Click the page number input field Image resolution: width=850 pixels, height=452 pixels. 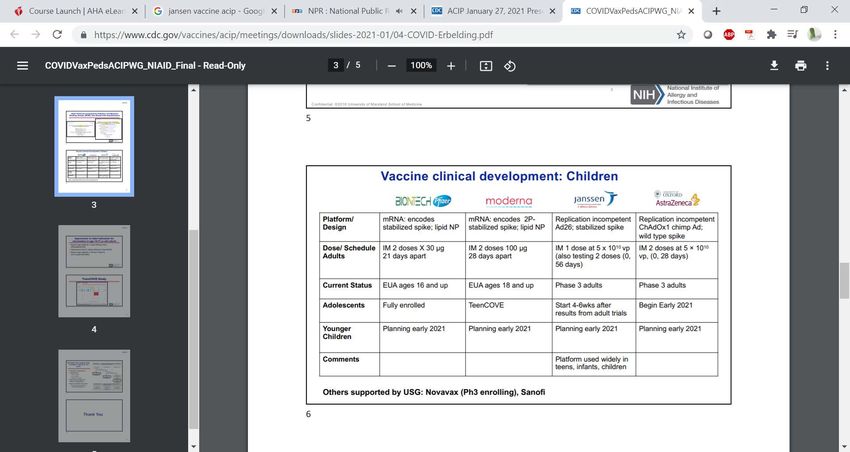point(336,65)
